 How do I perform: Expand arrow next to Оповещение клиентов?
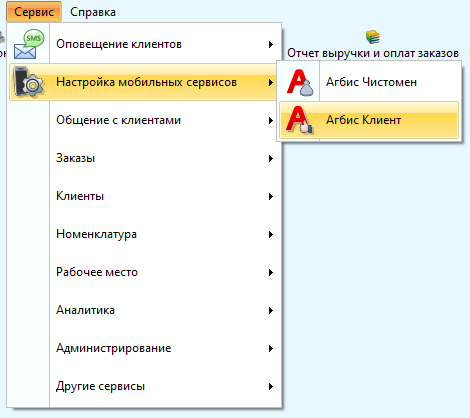(271, 44)
